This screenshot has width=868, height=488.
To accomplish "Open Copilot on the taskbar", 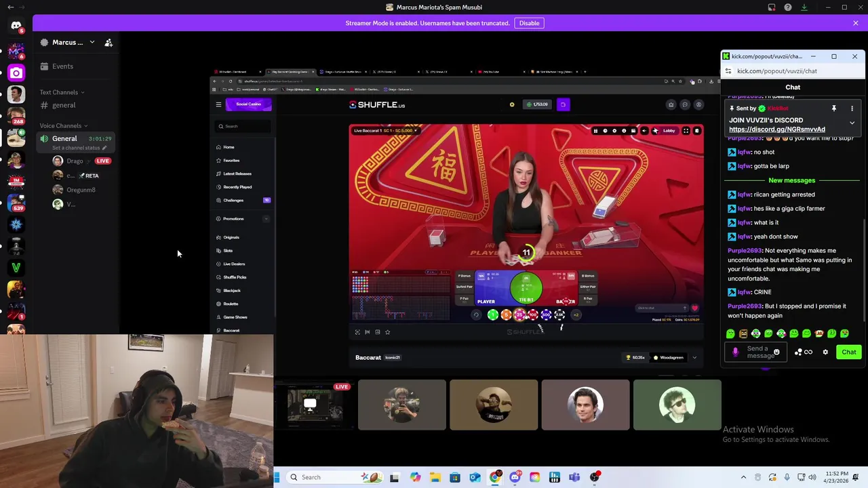I will click(415, 477).
